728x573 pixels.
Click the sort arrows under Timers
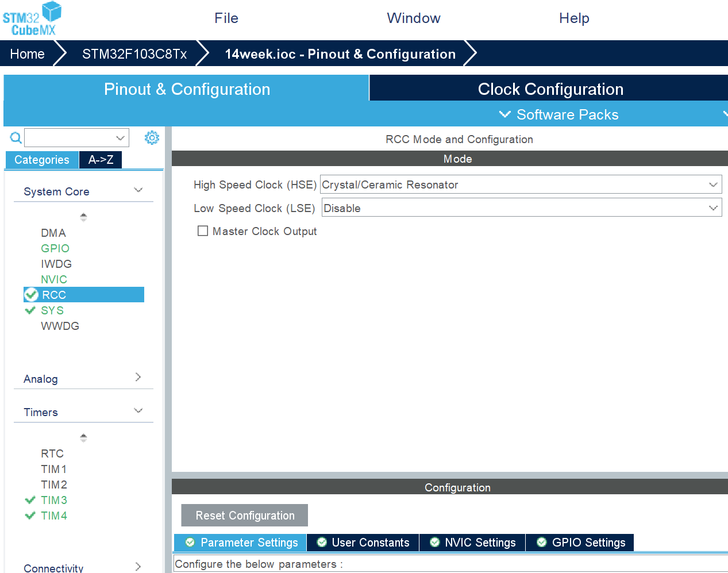[83, 438]
